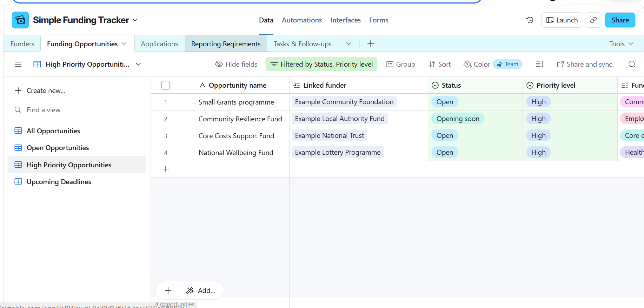
Task: Open the Group options
Action: 401,64
